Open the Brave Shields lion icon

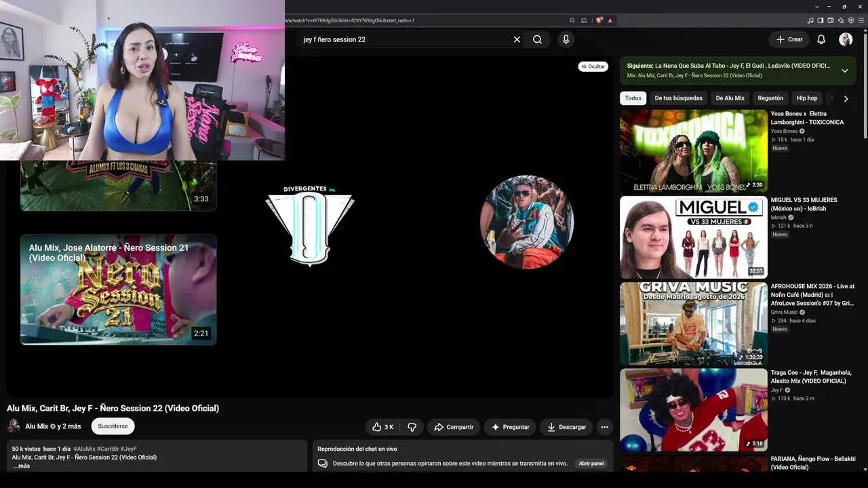coord(599,20)
